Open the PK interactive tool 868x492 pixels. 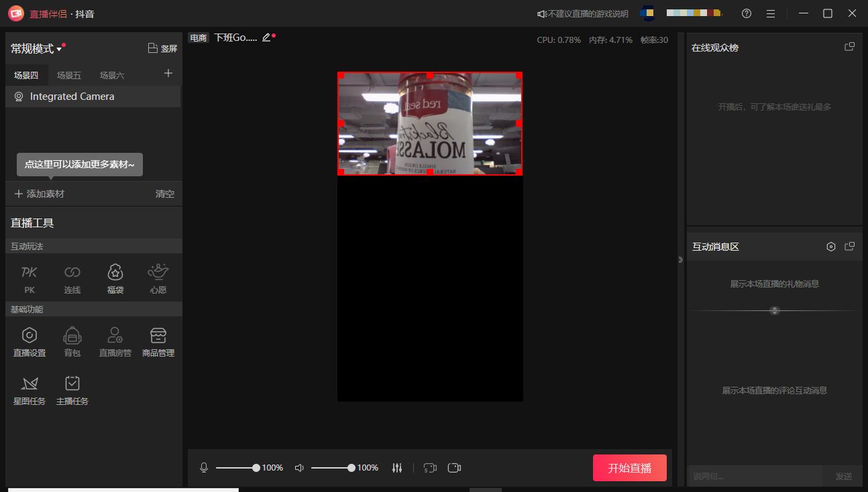pyautogui.click(x=30, y=278)
